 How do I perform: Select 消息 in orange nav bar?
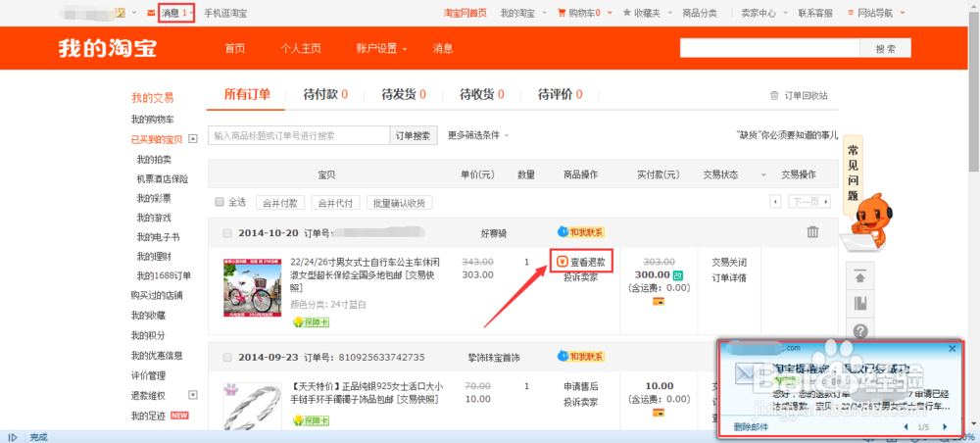click(443, 49)
